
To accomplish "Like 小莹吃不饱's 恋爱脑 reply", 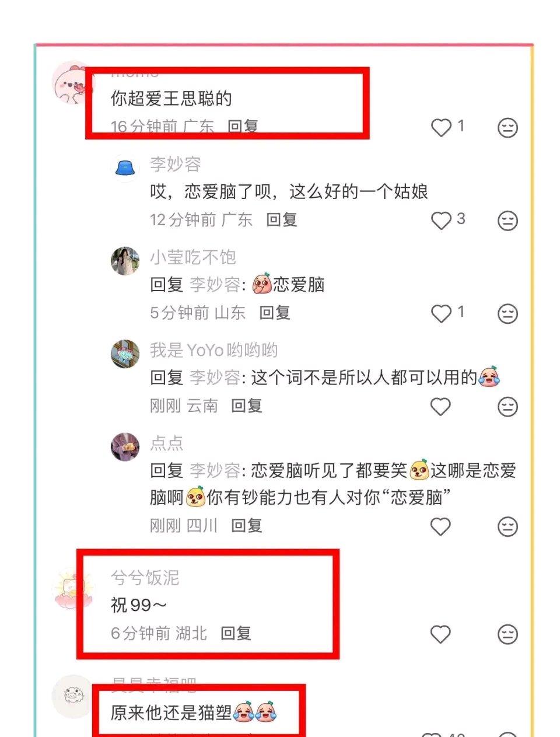I will 441,313.
